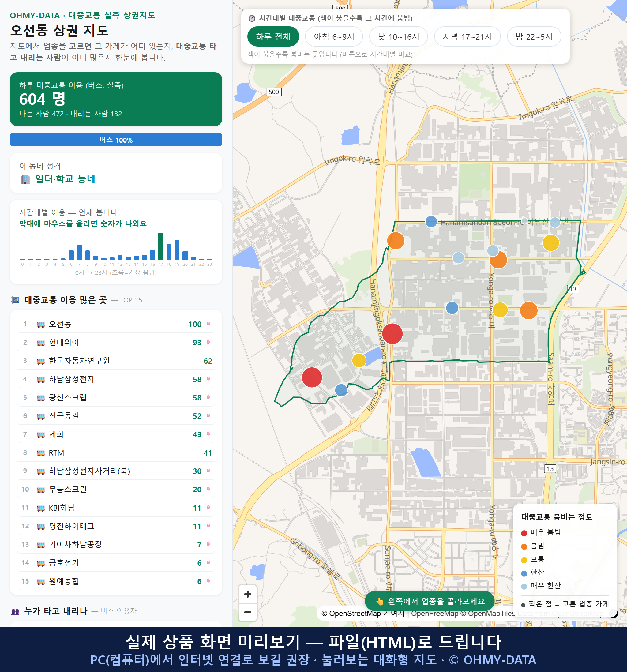Viewport: 627px width, 672px height.
Task: Click the map pin icon for 기아차하남공장
Action: (x=208, y=545)
